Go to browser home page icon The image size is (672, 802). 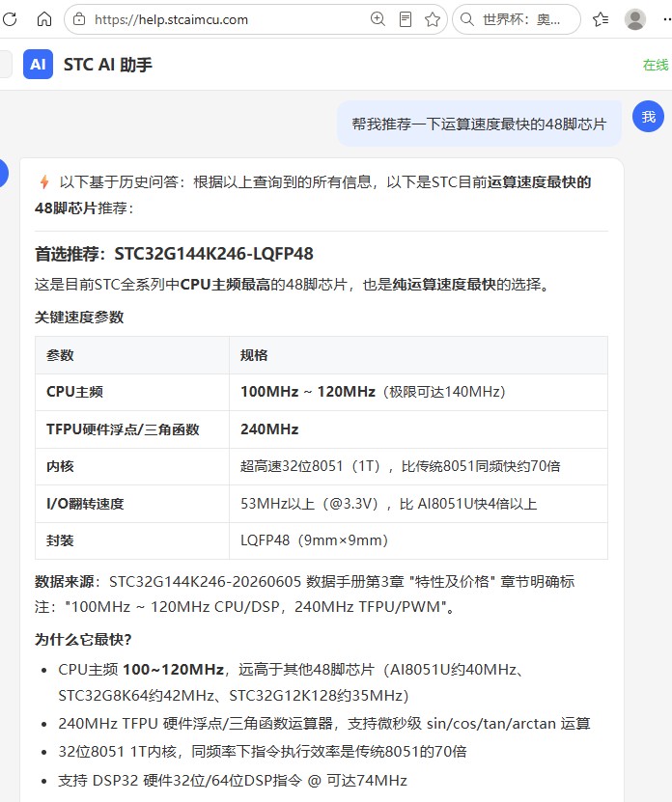[44, 19]
